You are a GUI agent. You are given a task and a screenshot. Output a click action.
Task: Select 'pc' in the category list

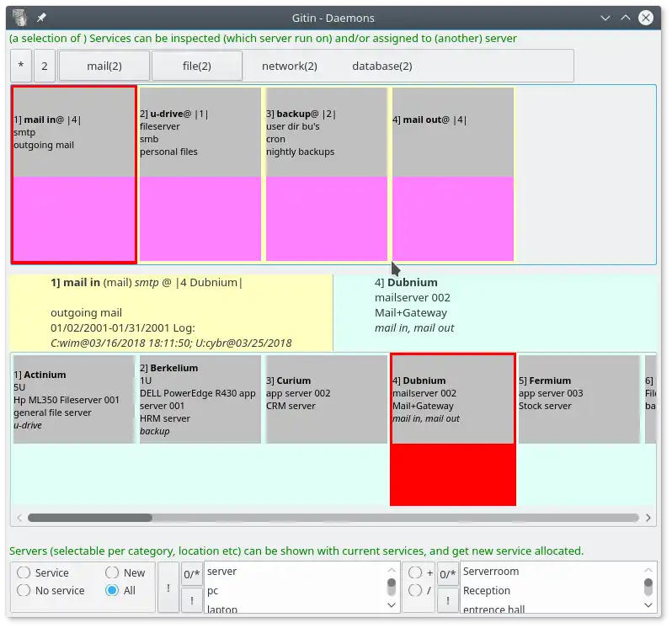pos(295,591)
